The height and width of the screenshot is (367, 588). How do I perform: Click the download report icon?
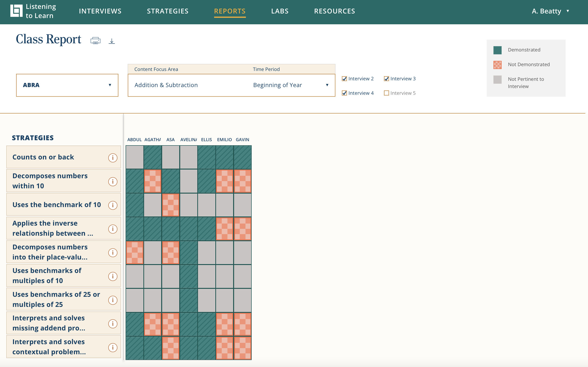click(112, 41)
